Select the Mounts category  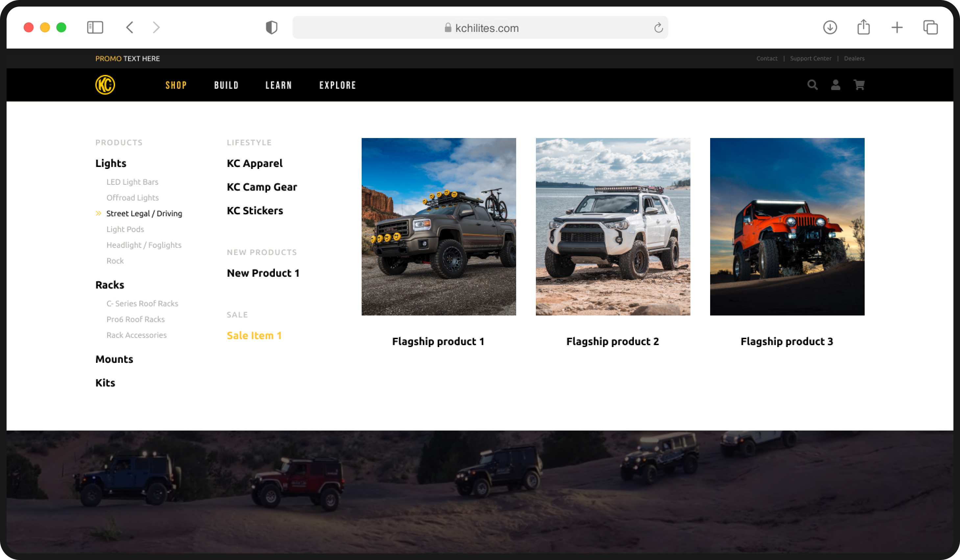(114, 359)
